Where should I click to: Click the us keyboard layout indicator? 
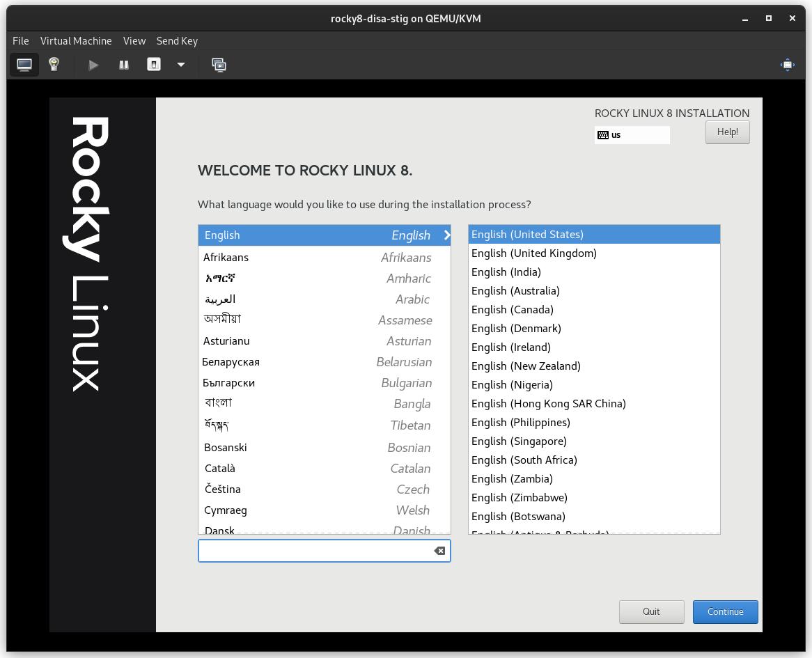tap(630, 134)
